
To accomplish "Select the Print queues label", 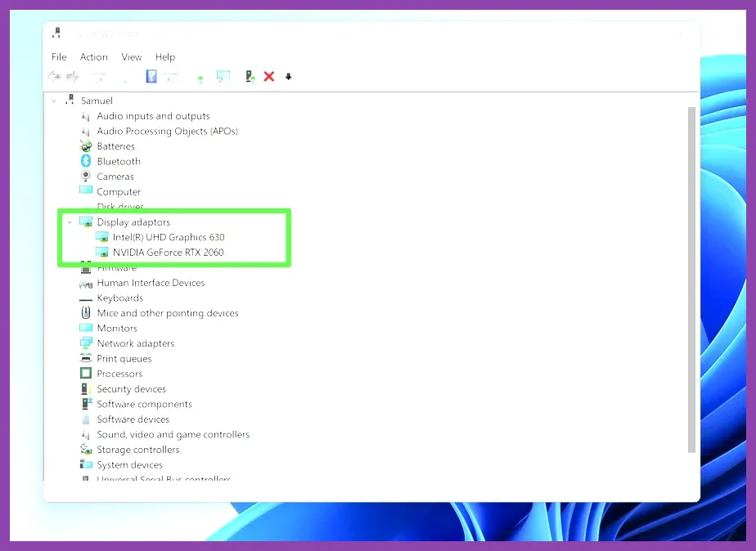I will point(124,359).
